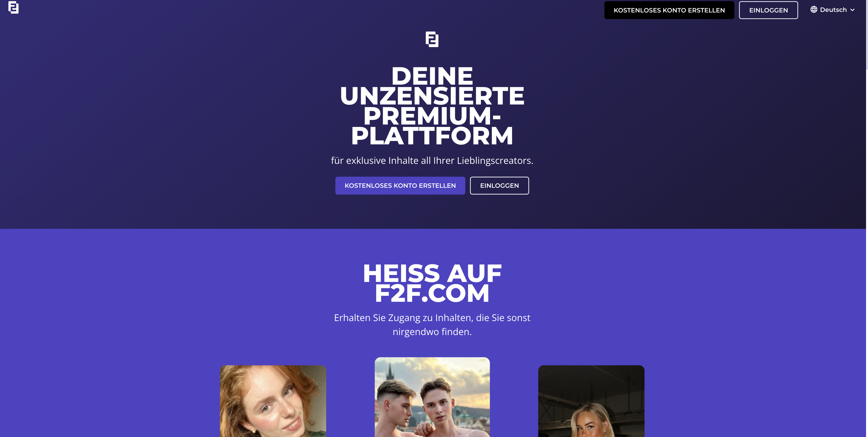Click the word DEINE in the headline
The height and width of the screenshot is (437, 868).
(432, 76)
